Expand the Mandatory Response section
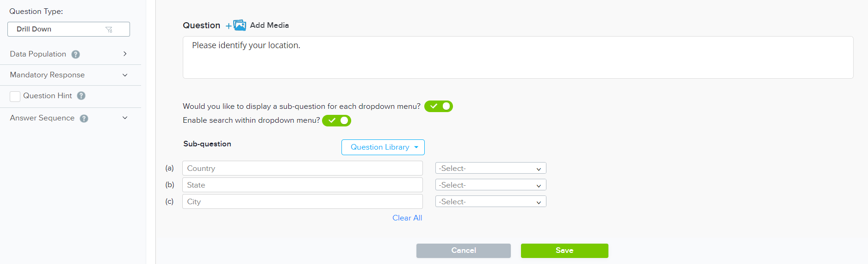Screen dimensions: 868x264 (x=125, y=75)
